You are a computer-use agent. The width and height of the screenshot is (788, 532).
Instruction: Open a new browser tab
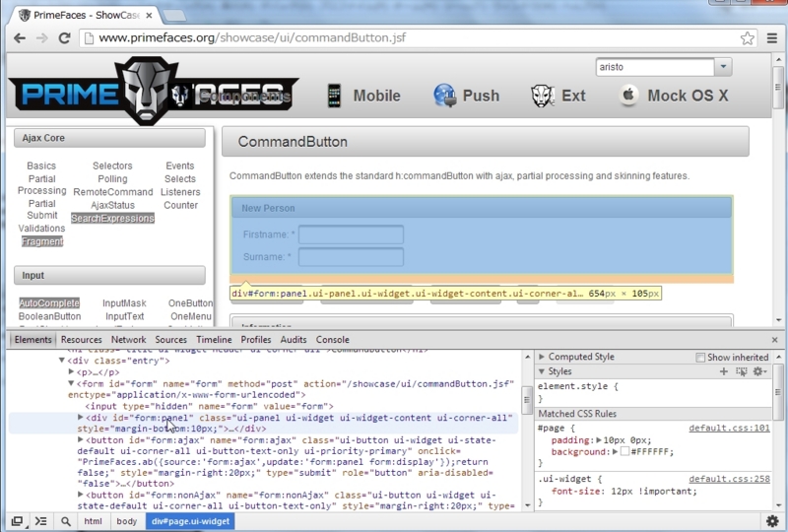point(175,16)
